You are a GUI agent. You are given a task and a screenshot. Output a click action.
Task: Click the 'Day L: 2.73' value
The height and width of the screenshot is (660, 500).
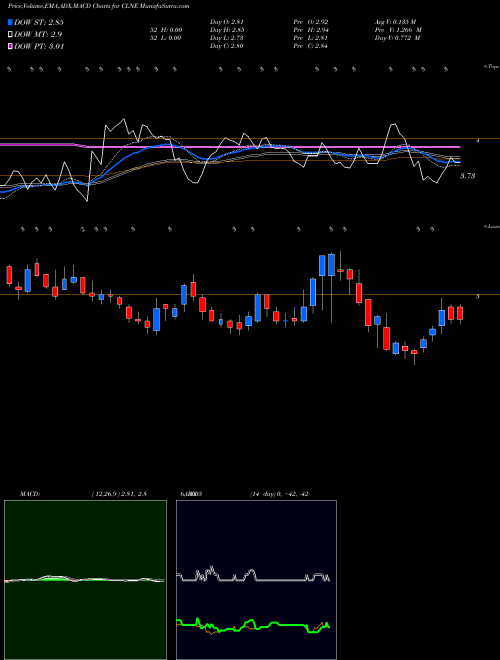pyautogui.click(x=226, y=38)
